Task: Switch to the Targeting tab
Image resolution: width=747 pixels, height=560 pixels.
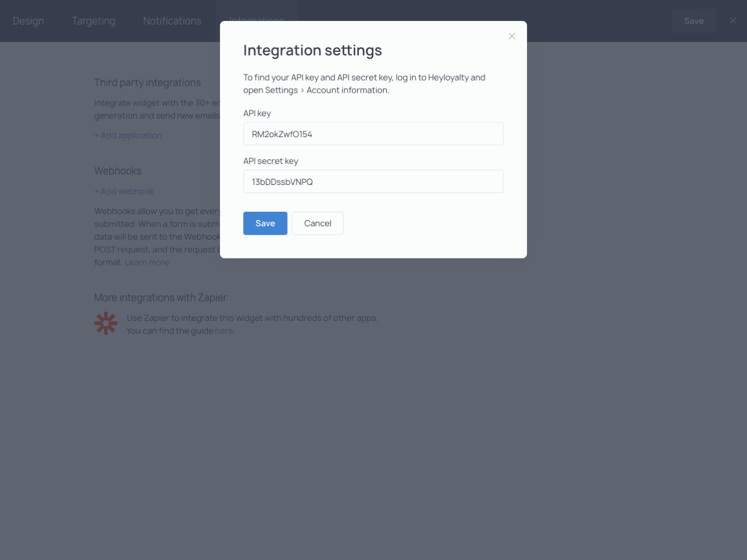Action: [93, 21]
